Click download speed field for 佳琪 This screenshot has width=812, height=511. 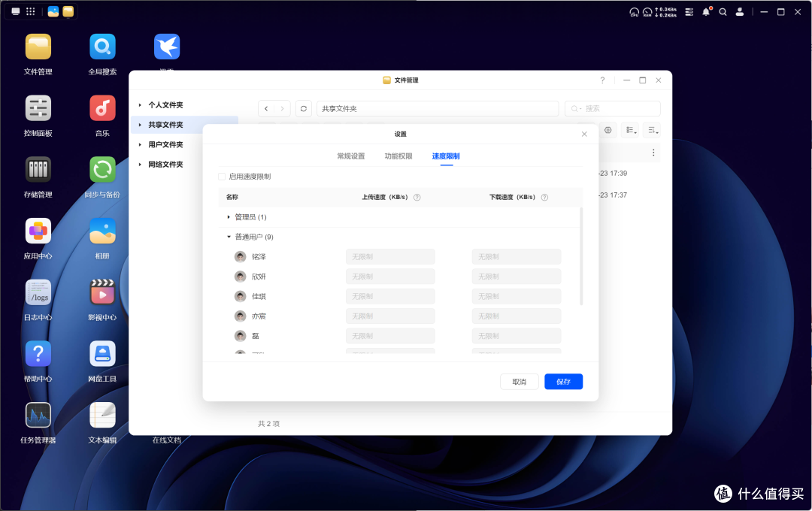[517, 296]
